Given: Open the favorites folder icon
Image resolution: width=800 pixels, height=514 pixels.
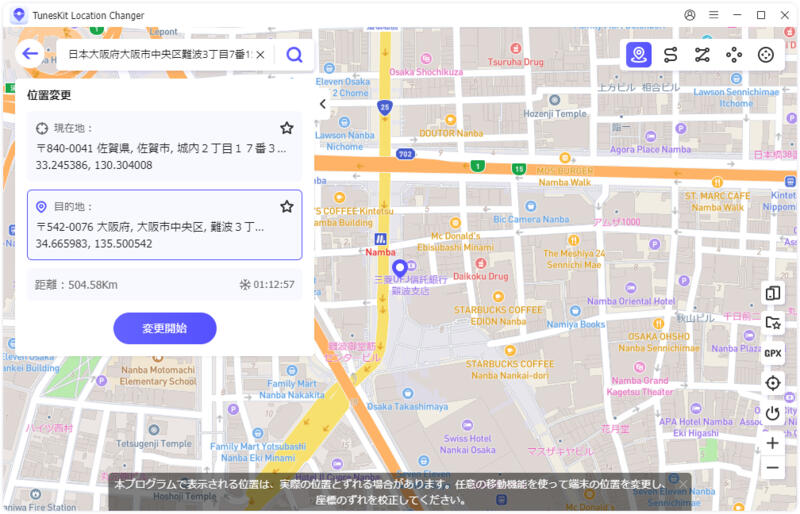Looking at the screenshot, I should coord(773,323).
